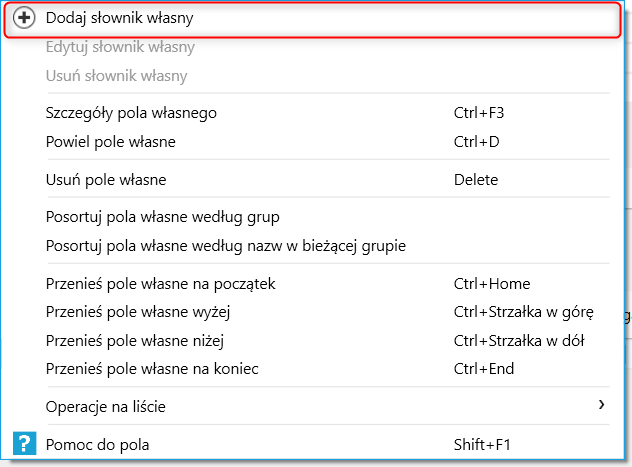Choose Usuń pole własne to delete field

[106, 180]
